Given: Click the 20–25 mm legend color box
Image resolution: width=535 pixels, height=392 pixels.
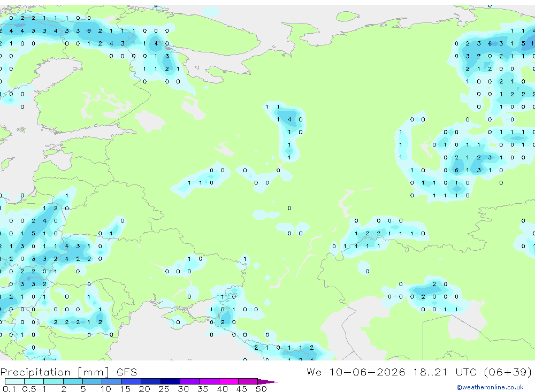Looking at the screenshot, I should point(151,381).
